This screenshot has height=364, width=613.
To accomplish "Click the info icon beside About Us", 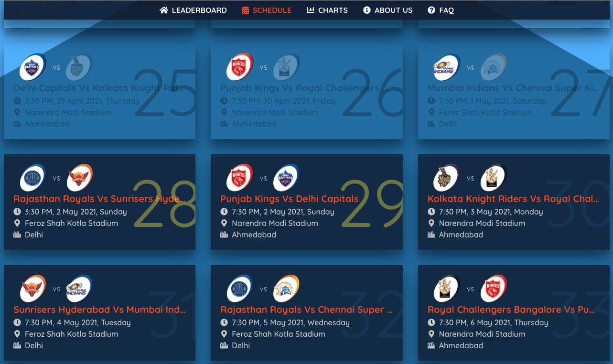I will click(x=367, y=10).
